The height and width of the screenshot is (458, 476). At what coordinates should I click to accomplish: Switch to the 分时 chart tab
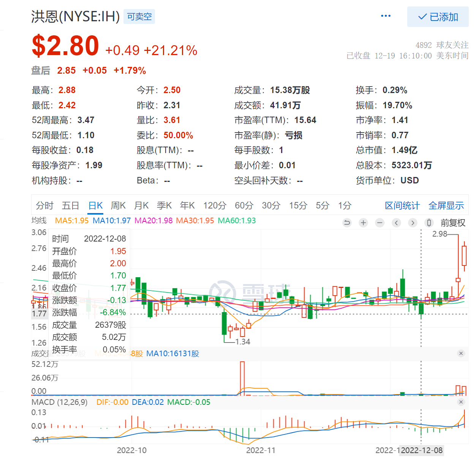[44, 205]
